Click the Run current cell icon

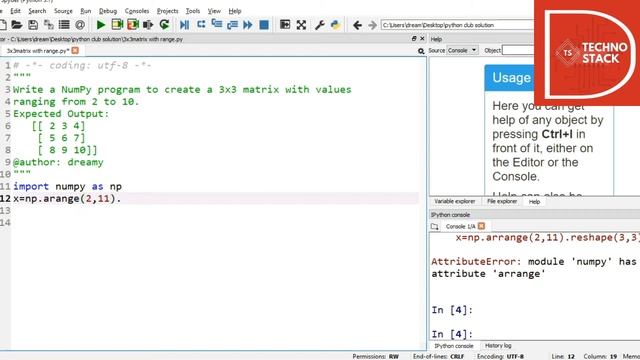point(117,25)
